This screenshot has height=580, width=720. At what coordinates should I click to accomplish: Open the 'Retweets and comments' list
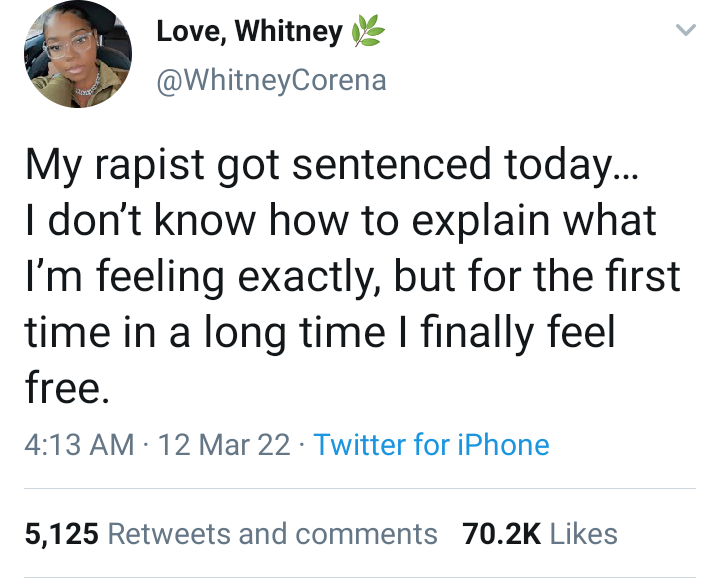click(x=272, y=534)
